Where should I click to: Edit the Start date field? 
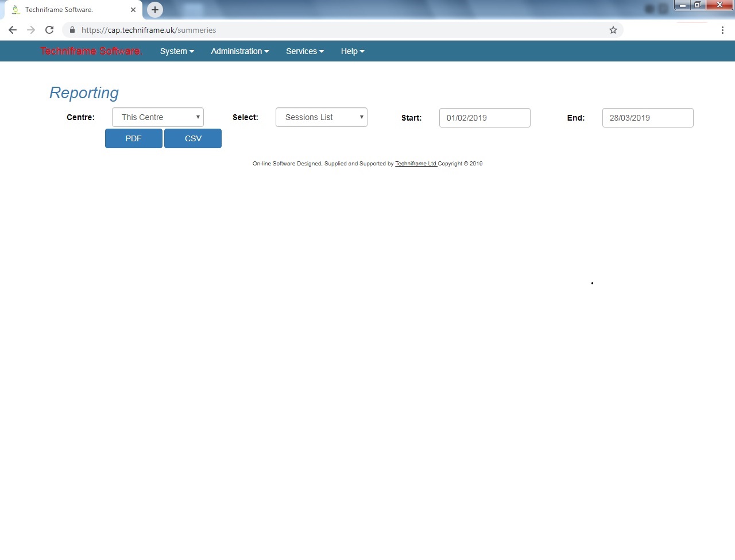[x=485, y=118]
